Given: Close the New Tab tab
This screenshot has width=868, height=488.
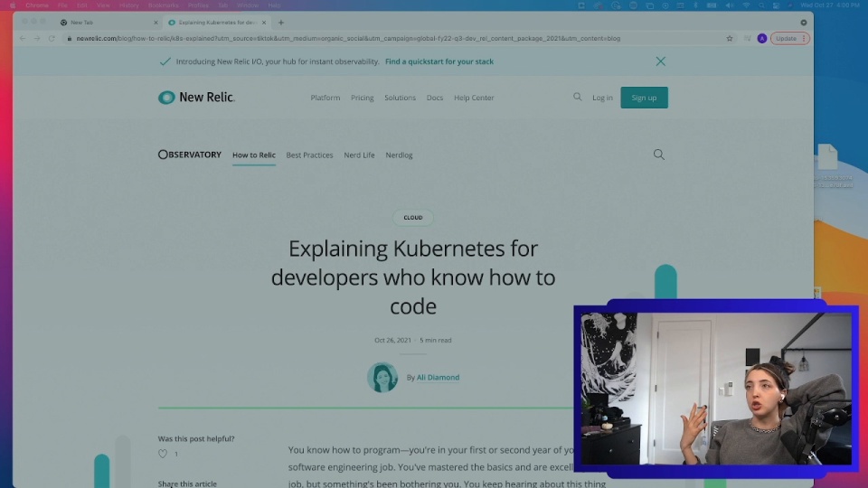Looking at the screenshot, I should [x=156, y=23].
